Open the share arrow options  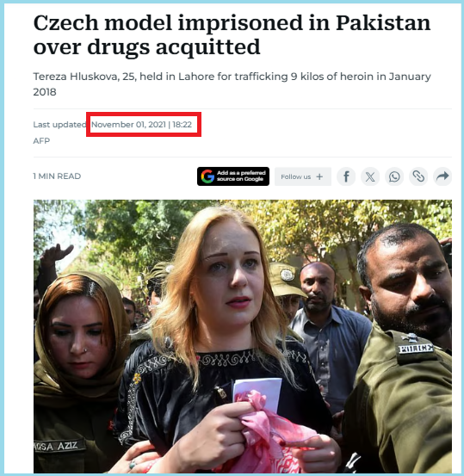coord(442,176)
